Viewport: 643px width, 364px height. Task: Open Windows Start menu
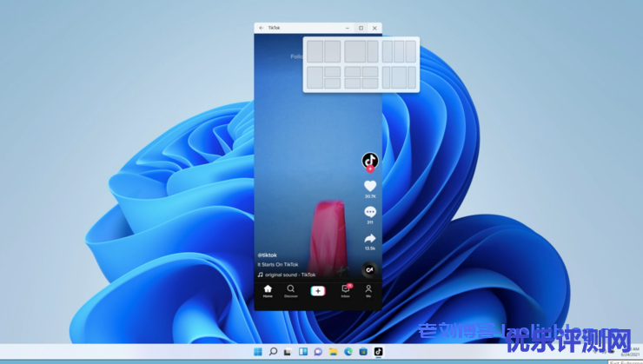[257, 352]
